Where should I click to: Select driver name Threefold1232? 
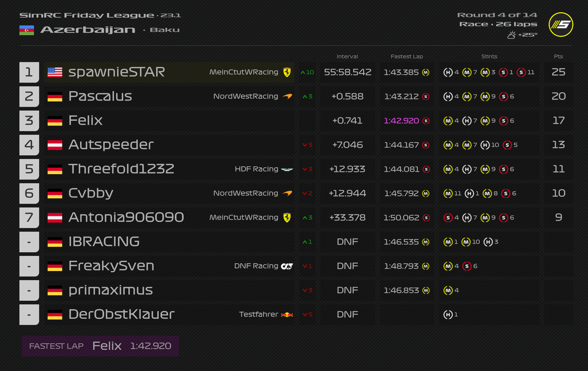coord(121,169)
